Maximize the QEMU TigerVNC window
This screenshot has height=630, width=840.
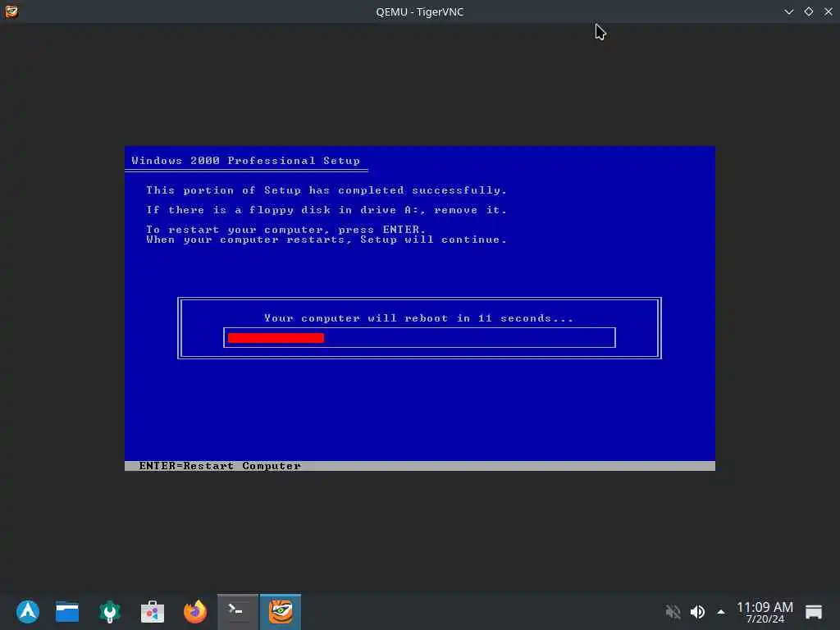click(x=808, y=11)
